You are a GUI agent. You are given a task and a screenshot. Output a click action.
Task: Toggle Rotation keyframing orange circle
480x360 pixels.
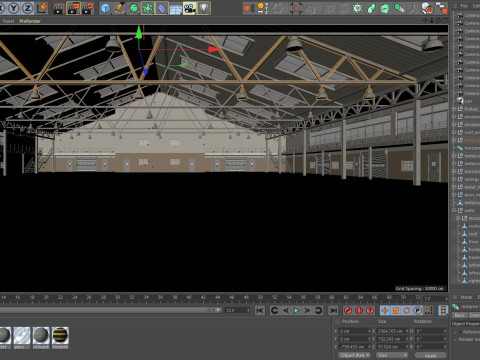[x=407, y=310]
